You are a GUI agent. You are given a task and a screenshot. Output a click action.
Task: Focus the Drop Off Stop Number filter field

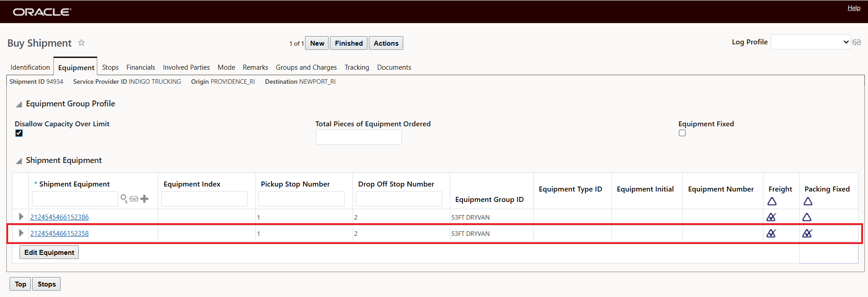(x=399, y=199)
